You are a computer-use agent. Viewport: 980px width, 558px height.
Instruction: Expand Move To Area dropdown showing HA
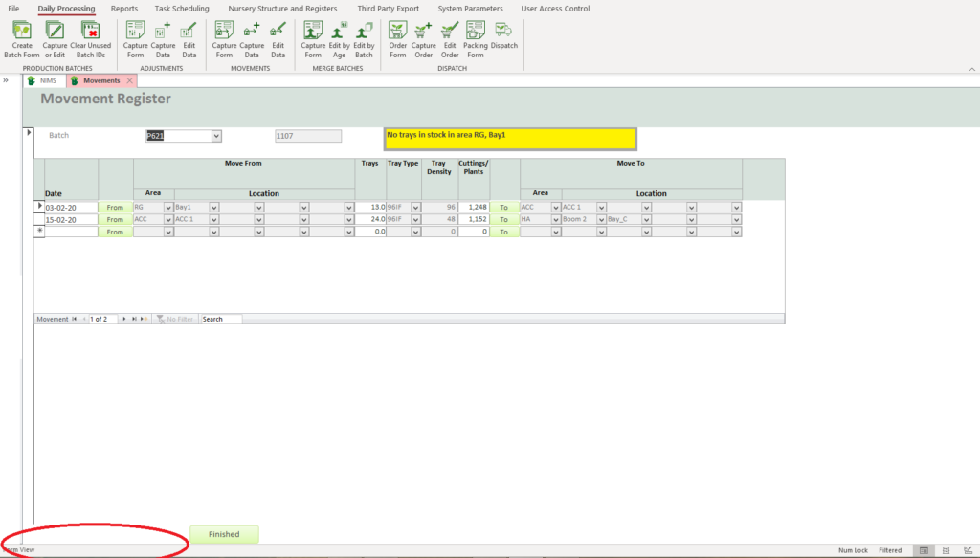tap(556, 219)
